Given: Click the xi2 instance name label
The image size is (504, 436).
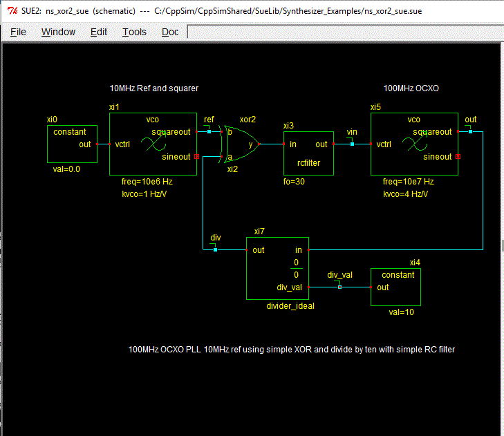Looking at the screenshot, I should [232, 169].
